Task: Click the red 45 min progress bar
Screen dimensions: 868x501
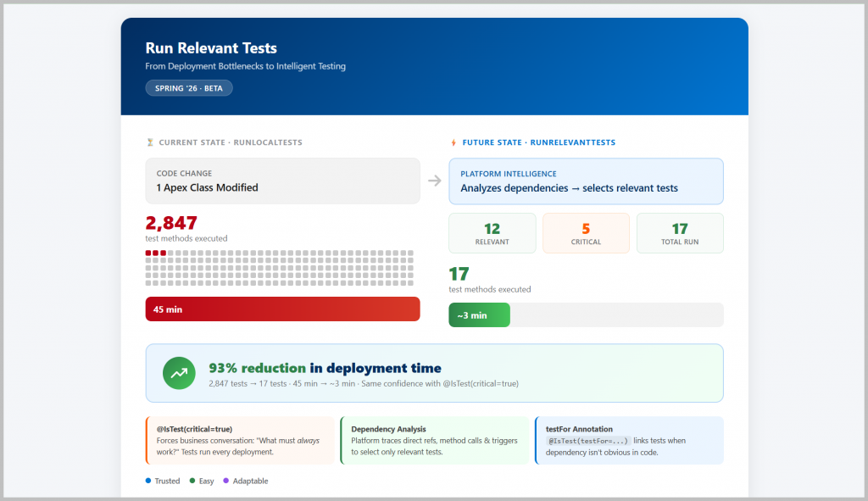Action: pyautogui.click(x=282, y=309)
